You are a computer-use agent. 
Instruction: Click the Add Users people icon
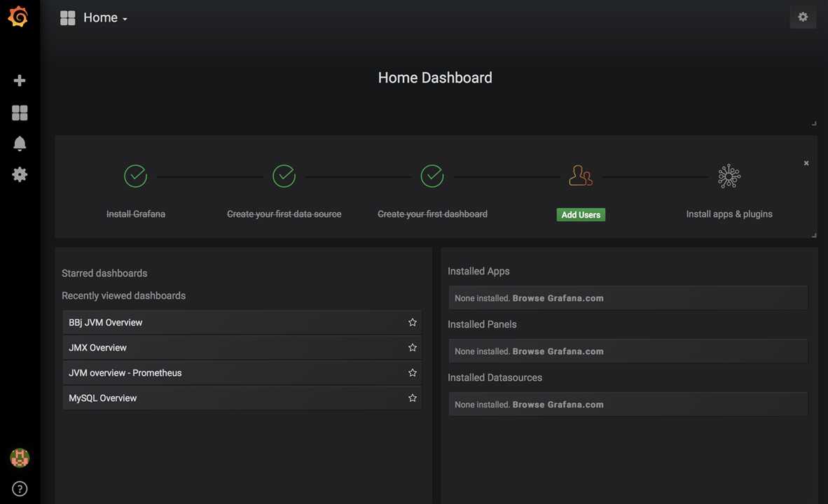click(580, 175)
